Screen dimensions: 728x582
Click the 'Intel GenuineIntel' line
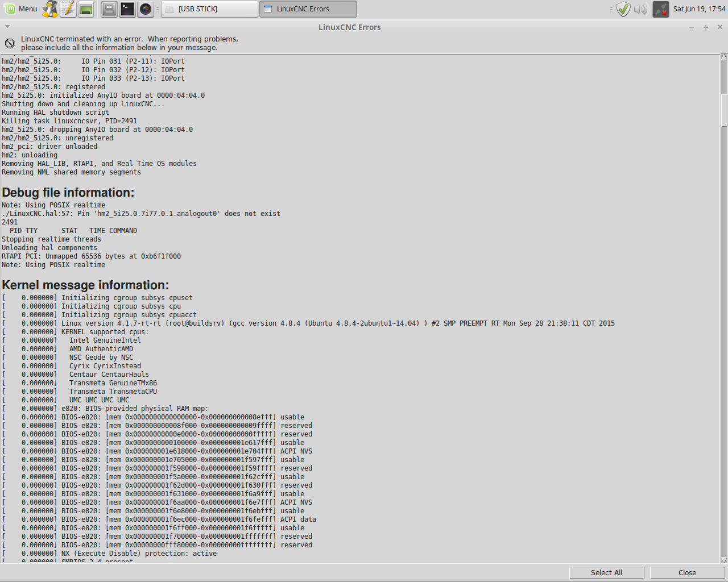71,340
